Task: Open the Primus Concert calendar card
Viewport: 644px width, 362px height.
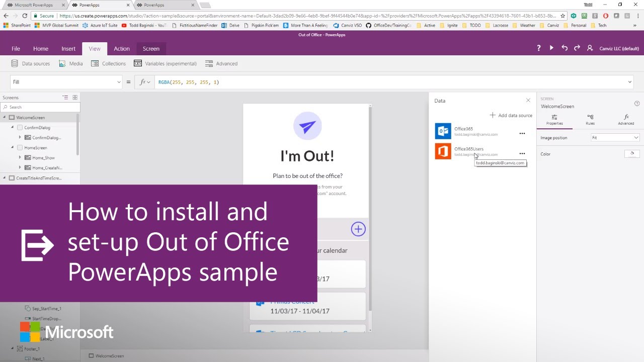Action: (x=307, y=306)
